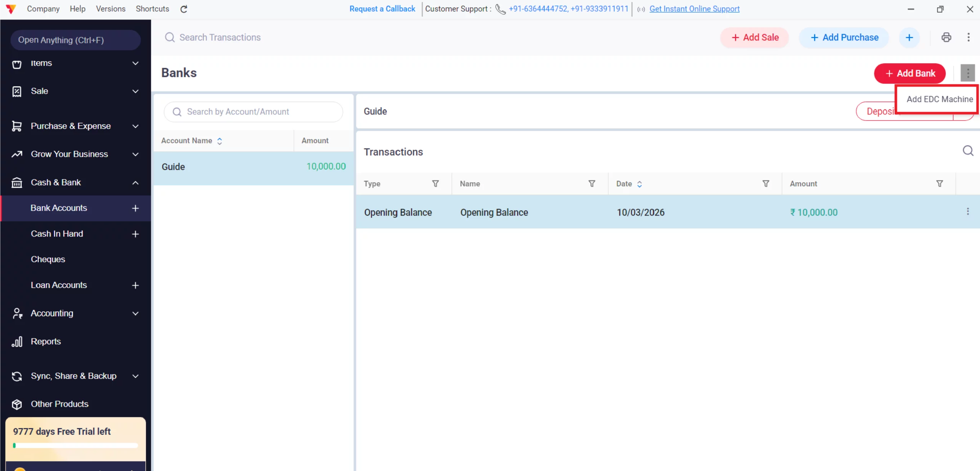Click the round blue plus button
Viewport: 980px width, 471px height.
click(x=909, y=37)
